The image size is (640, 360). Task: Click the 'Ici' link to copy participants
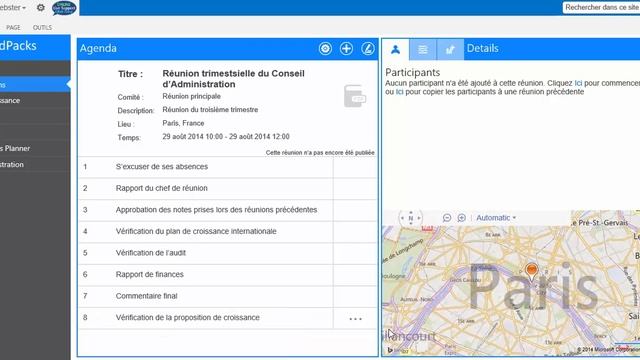point(399,92)
